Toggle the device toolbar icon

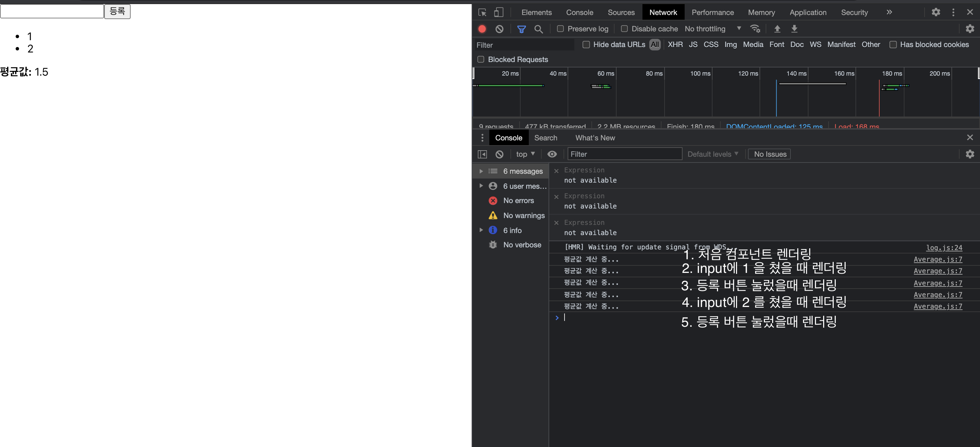click(499, 13)
